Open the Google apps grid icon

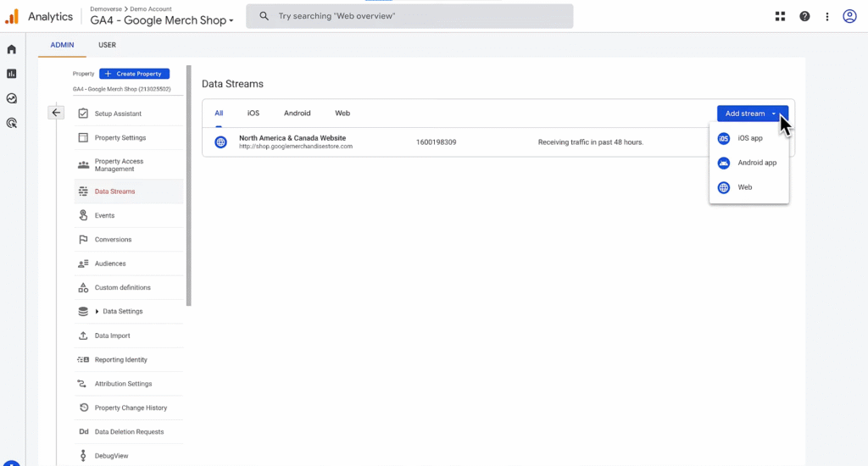[x=780, y=16]
